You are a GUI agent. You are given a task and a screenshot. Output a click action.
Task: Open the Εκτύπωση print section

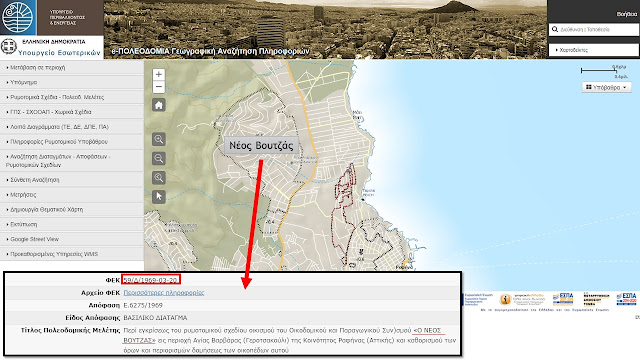pos(72,224)
